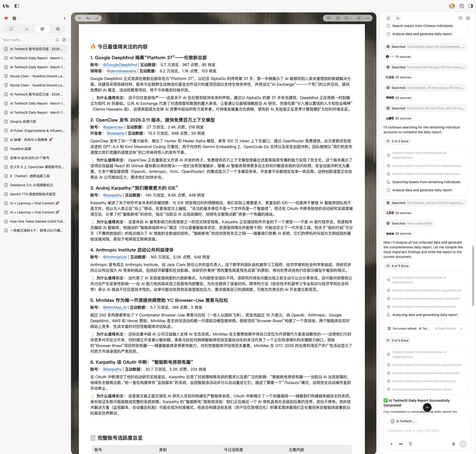Switch to the refresh-sparkle assistant tab
Screen dimensions: 476x454
coord(397,18)
